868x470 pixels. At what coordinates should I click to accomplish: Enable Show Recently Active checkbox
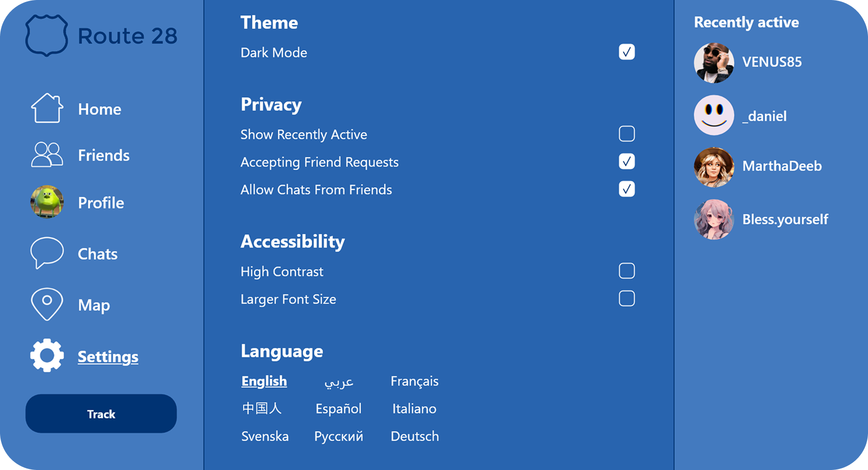point(626,134)
